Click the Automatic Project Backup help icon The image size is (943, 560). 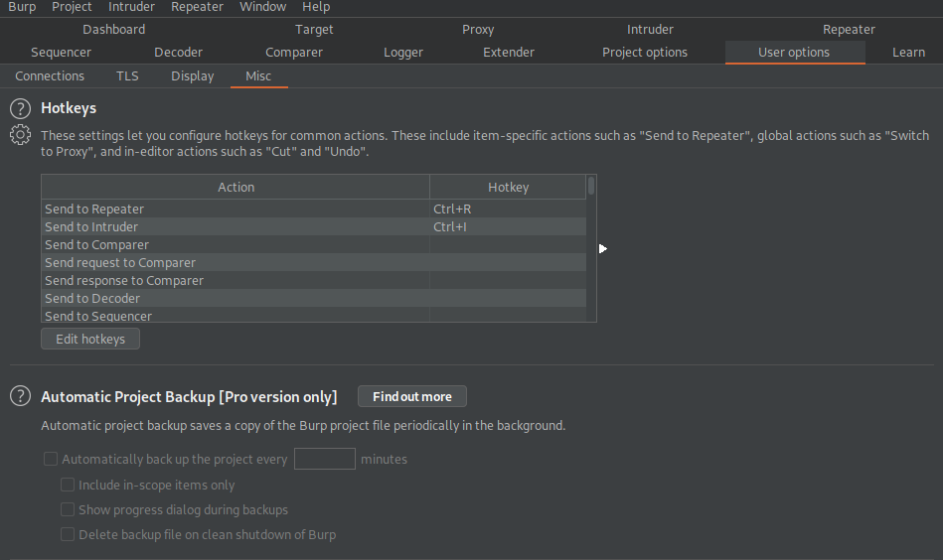[20, 396]
